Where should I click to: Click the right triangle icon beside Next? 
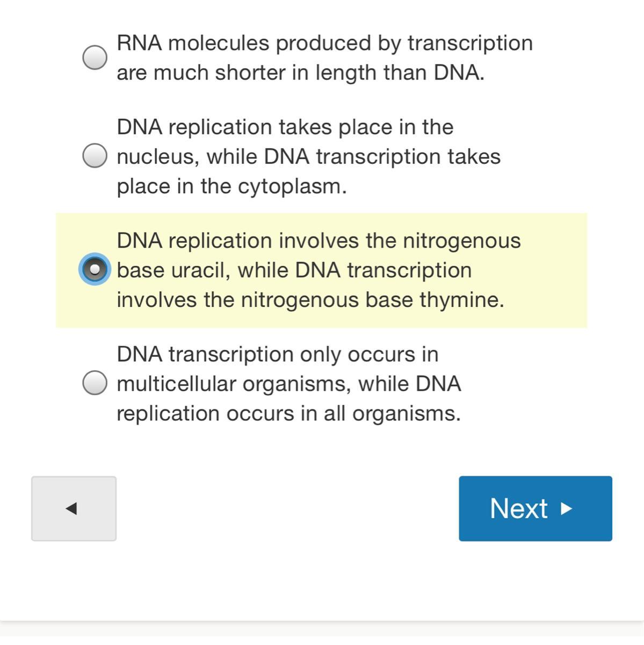566,508
